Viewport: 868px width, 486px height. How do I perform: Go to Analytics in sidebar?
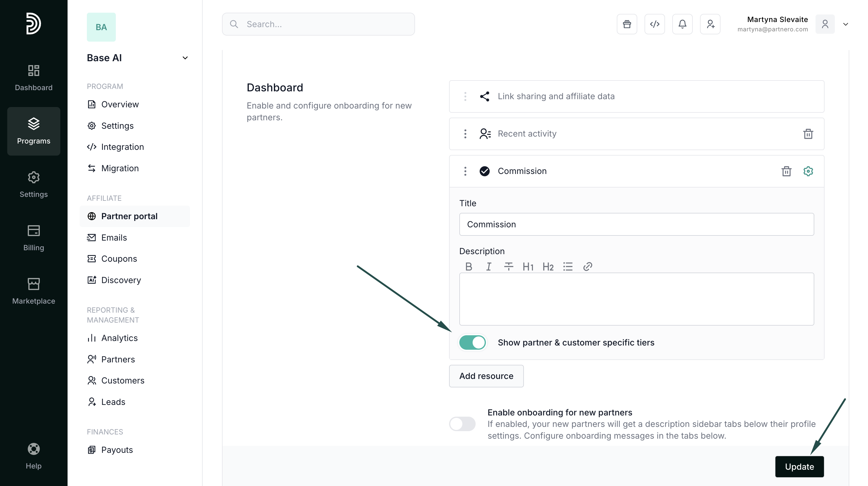tap(119, 338)
